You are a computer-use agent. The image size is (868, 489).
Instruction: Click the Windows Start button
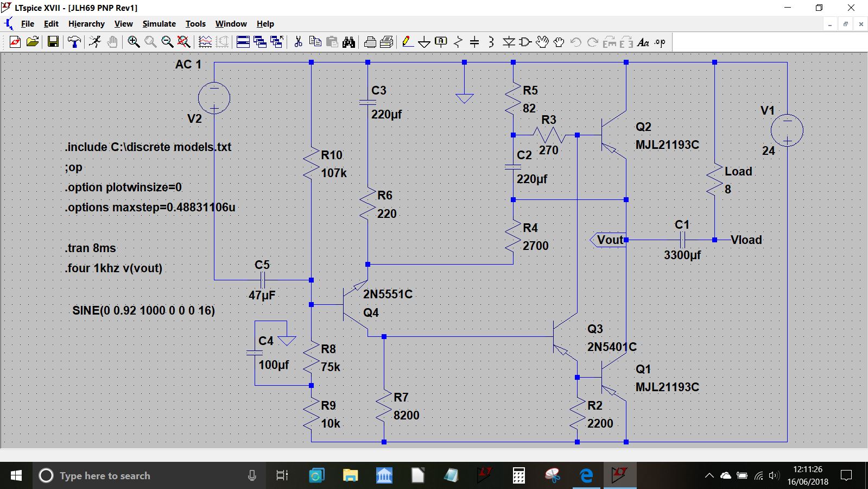coord(16,475)
